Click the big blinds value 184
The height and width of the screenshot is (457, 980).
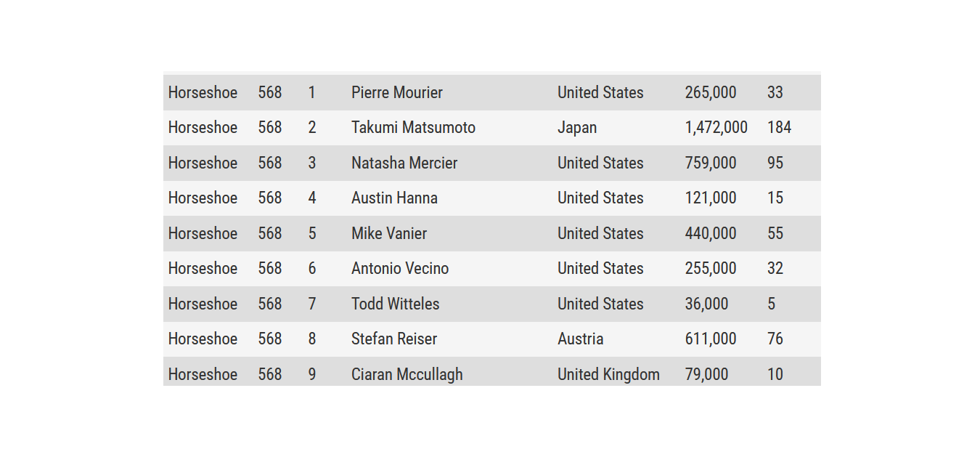[x=779, y=128]
